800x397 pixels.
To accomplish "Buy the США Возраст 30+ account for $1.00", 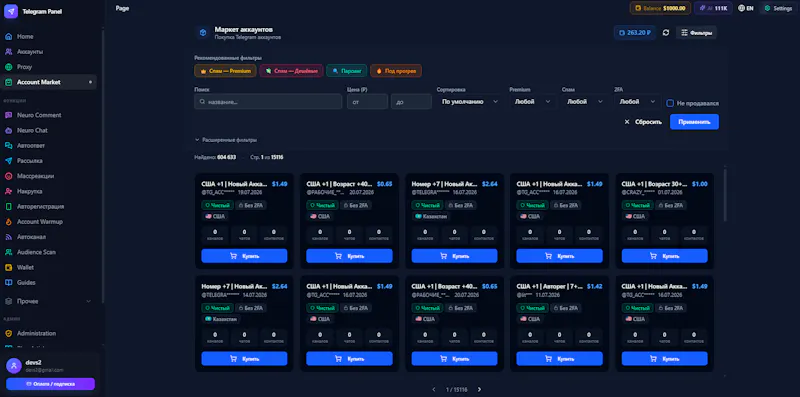I will point(665,256).
